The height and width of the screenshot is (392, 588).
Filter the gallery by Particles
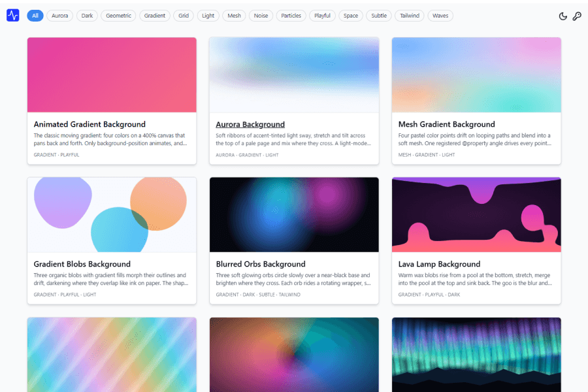click(291, 16)
